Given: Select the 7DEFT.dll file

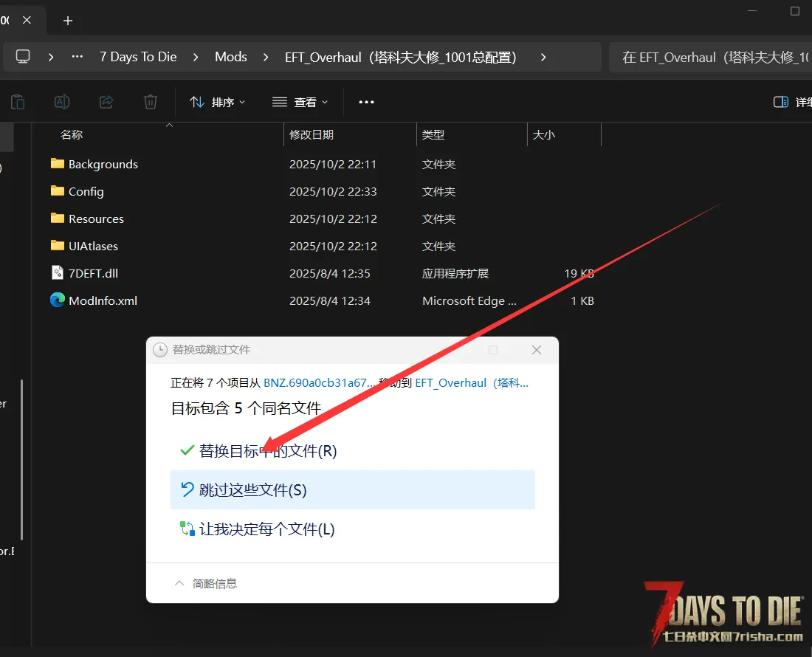Looking at the screenshot, I should point(93,273).
